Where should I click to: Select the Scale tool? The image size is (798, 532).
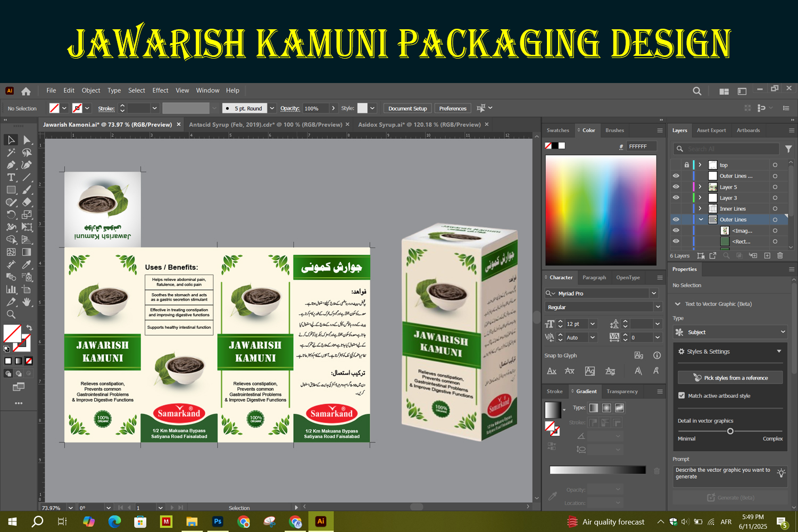(x=27, y=215)
